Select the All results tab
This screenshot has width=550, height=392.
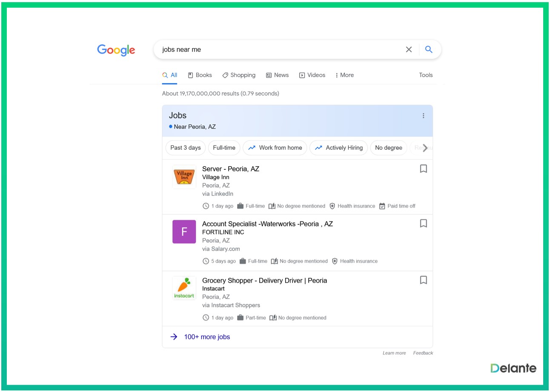pos(169,75)
